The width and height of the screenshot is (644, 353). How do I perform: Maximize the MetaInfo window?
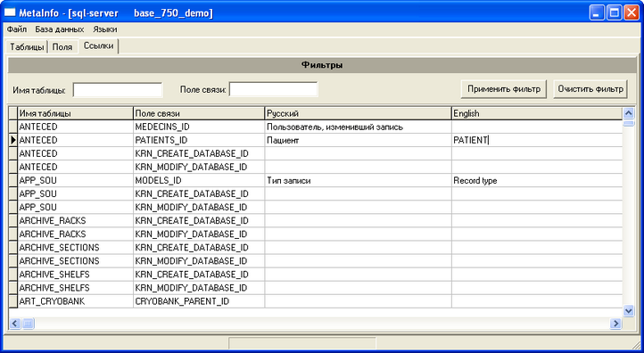point(614,12)
